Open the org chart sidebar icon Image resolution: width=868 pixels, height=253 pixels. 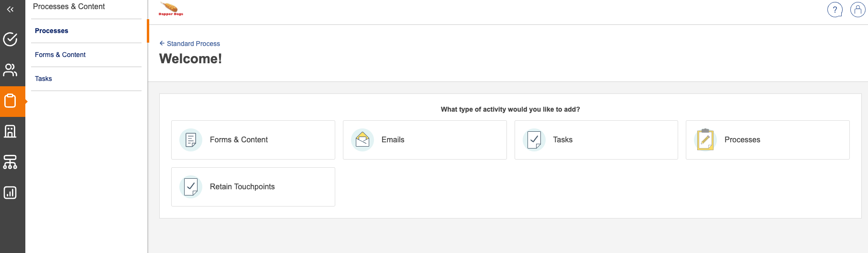point(10,162)
